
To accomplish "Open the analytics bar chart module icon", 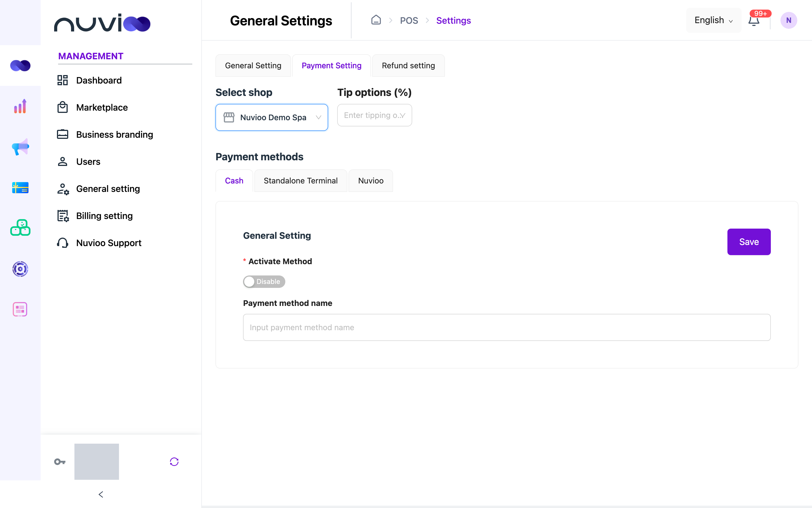I will coord(20,106).
